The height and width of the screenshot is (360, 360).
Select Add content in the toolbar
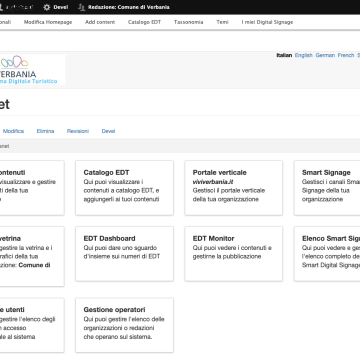pyautogui.click(x=100, y=22)
